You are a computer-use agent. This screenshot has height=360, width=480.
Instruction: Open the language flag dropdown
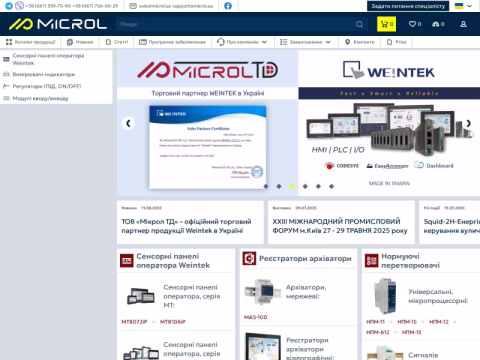pos(463,6)
